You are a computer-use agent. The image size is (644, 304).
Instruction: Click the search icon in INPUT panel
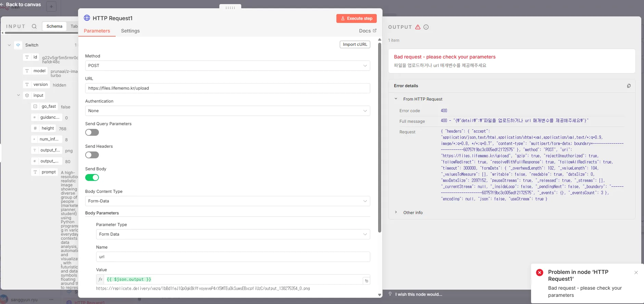[x=34, y=26]
